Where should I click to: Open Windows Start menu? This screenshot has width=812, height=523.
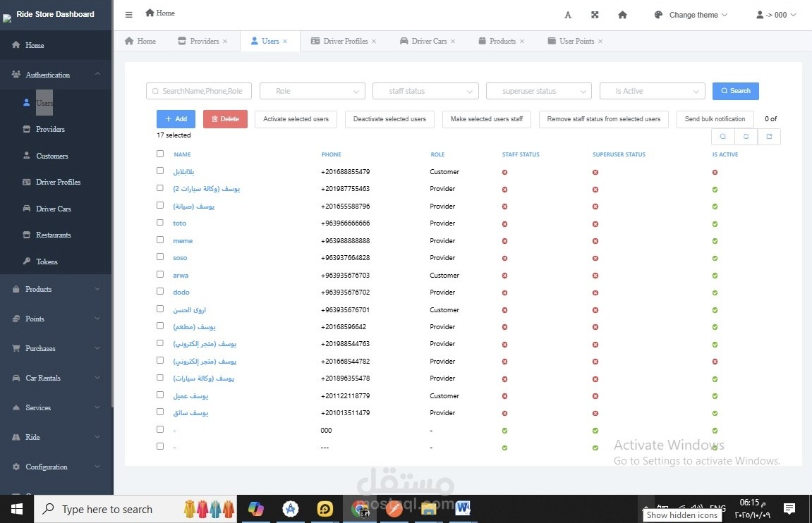tap(16, 509)
